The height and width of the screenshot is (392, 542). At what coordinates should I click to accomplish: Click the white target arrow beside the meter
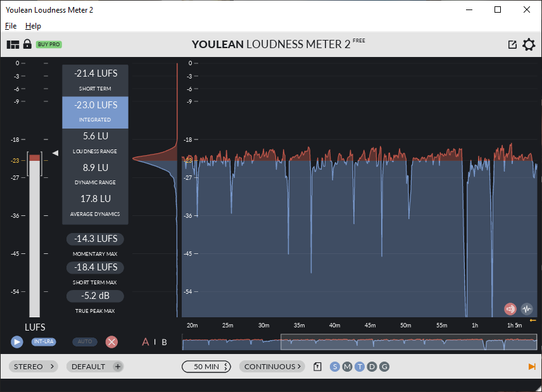pos(55,153)
